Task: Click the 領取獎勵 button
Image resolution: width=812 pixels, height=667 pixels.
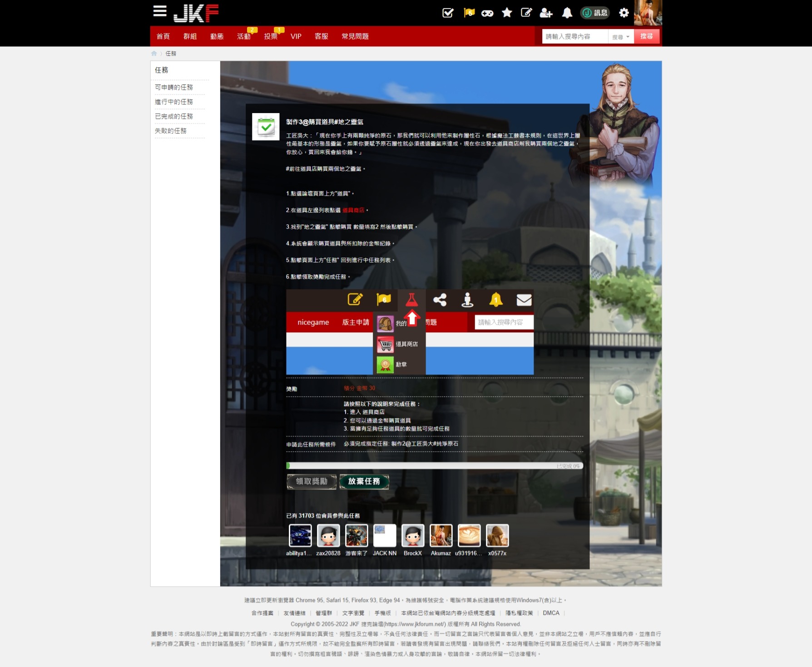Action: (312, 481)
